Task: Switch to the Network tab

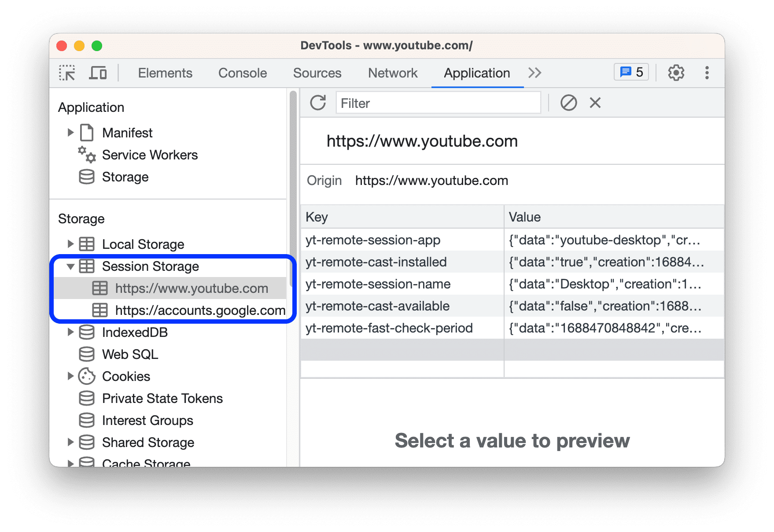Action: 392,73
